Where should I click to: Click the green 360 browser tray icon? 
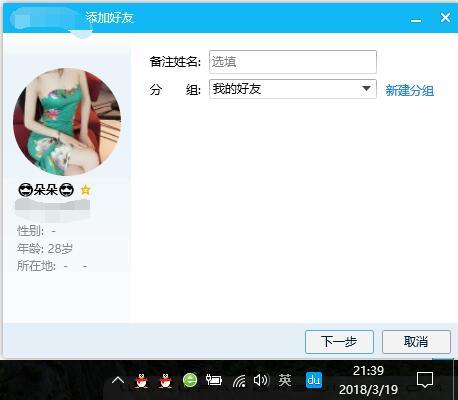(x=190, y=380)
